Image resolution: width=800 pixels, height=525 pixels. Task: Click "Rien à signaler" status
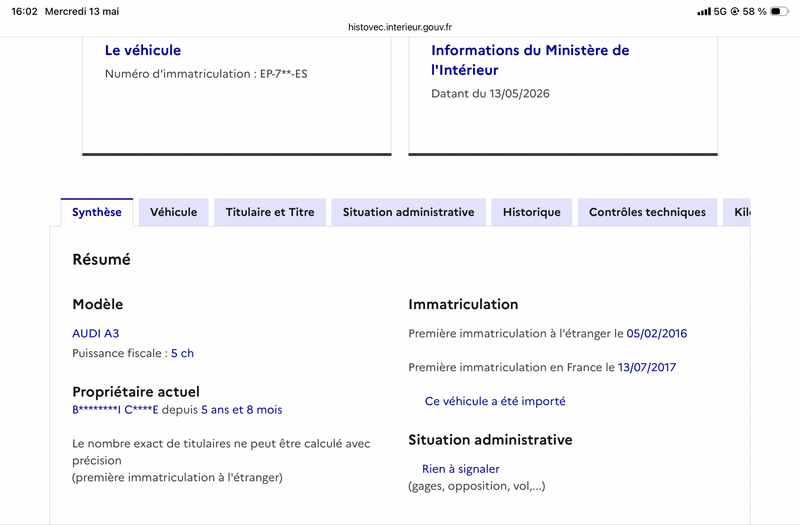click(x=461, y=469)
